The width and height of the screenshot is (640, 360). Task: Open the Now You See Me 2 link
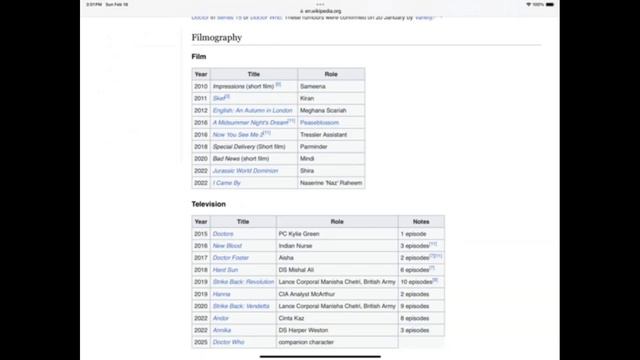coord(238,134)
